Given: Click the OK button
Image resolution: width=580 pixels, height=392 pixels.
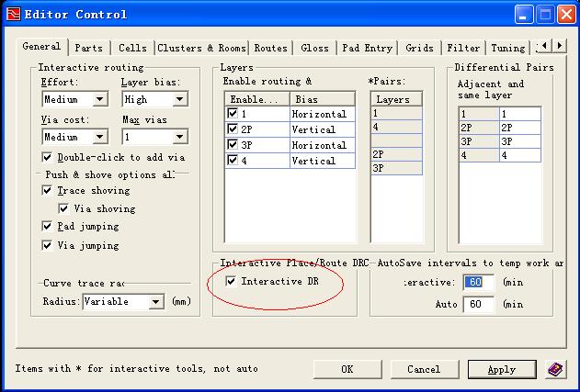Looking at the screenshot, I should [x=347, y=369].
